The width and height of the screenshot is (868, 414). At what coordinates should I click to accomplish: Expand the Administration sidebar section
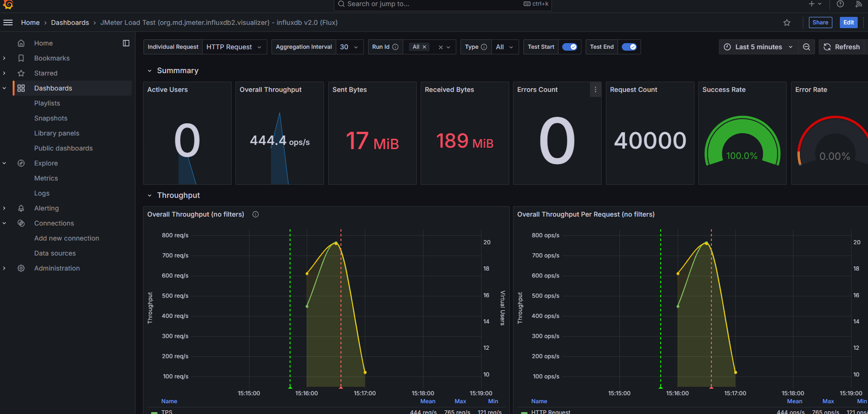(x=4, y=268)
